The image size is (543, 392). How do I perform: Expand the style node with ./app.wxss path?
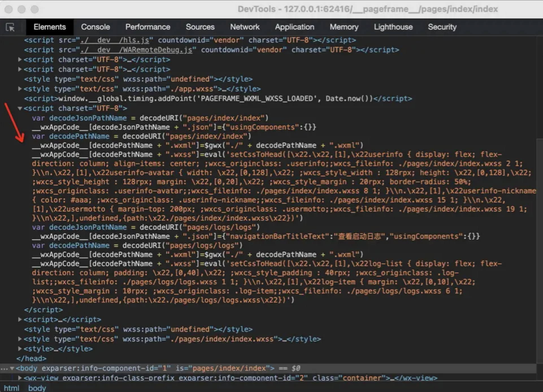20,89
